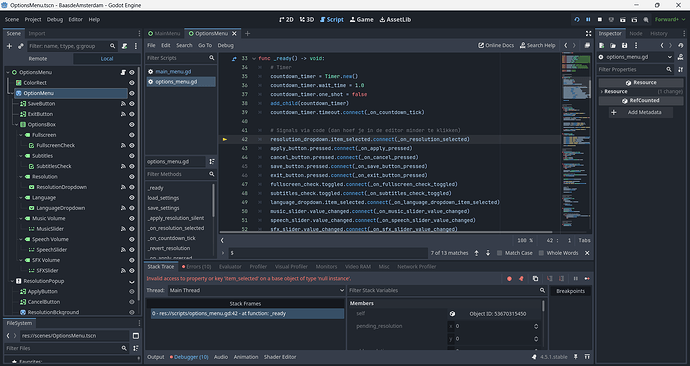Toggle Skip Breakpoints red circle icon
Screen dimensions: 690x366
(509, 278)
